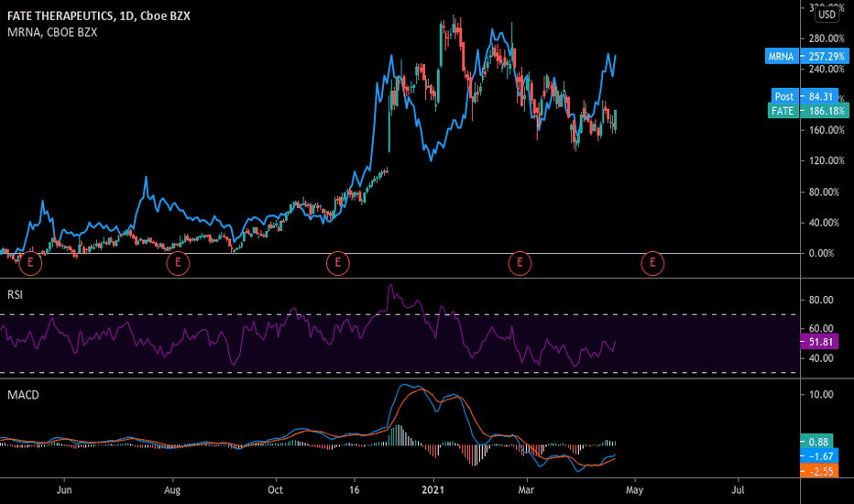854x504 pixels.
Task: Click the 160.00% price axis label
Action: click(x=827, y=130)
